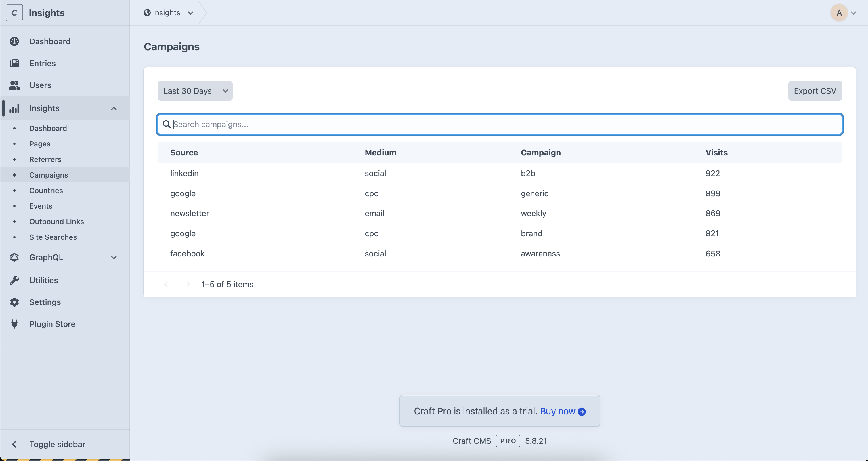
Task: Open the Last 30 Days dropdown
Action: pos(195,91)
